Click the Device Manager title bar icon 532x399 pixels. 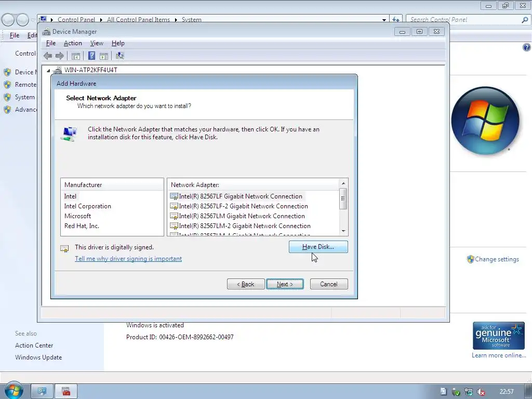coord(46,32)
